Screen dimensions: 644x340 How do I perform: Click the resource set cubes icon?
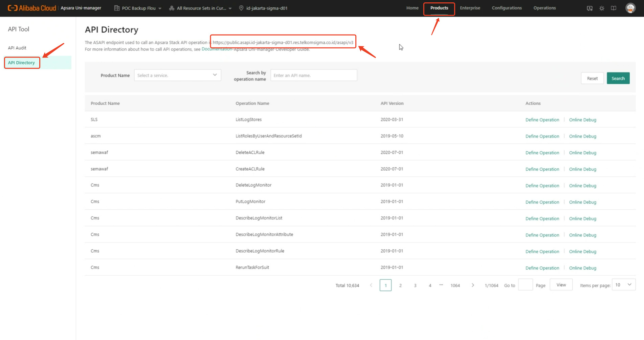(172, 8)
